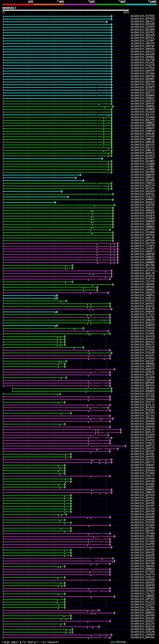The image size is (159, 644).
Task: Click the UniRef100_A9PJH7 label
Action: pos(143,44)
